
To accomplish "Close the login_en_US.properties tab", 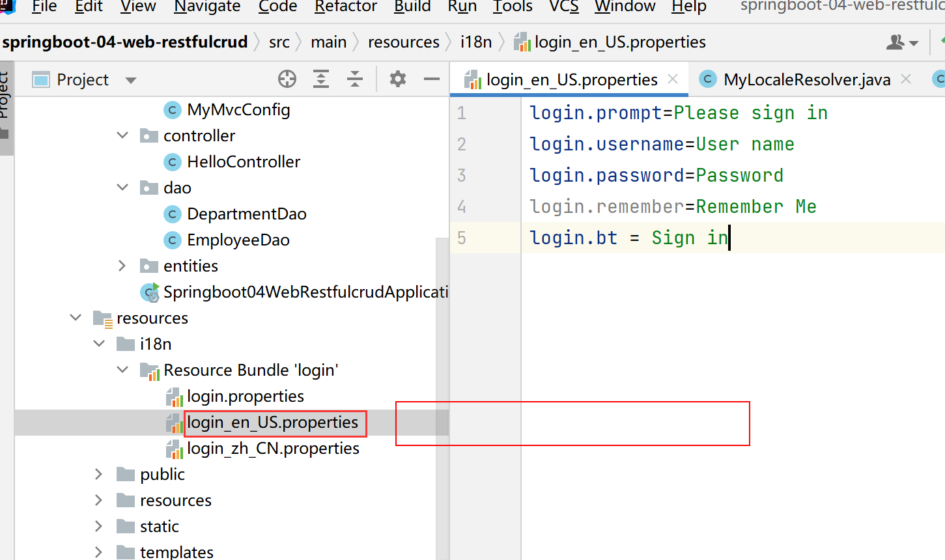I will point(673,79).
